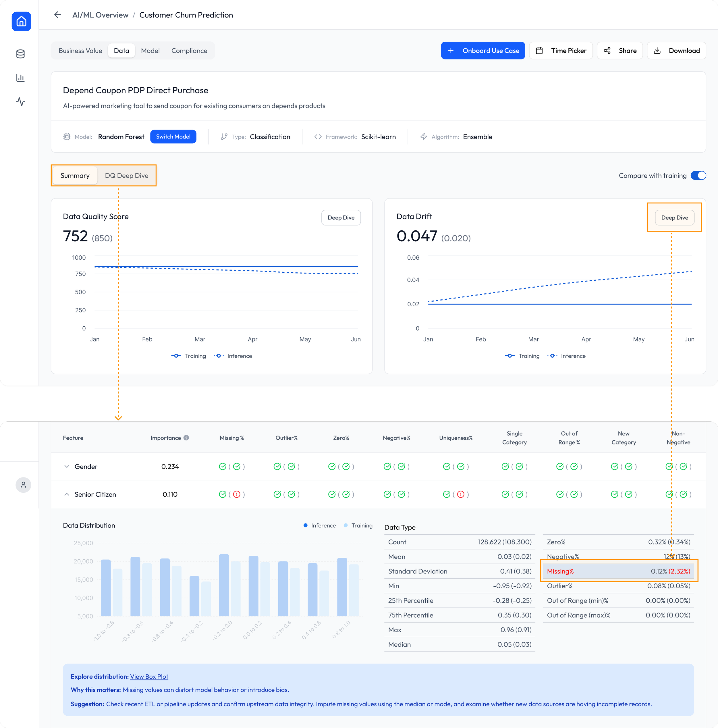Select the Missing% row in Data Type
This screenshot has height=728, width=718.
point(618,571)
